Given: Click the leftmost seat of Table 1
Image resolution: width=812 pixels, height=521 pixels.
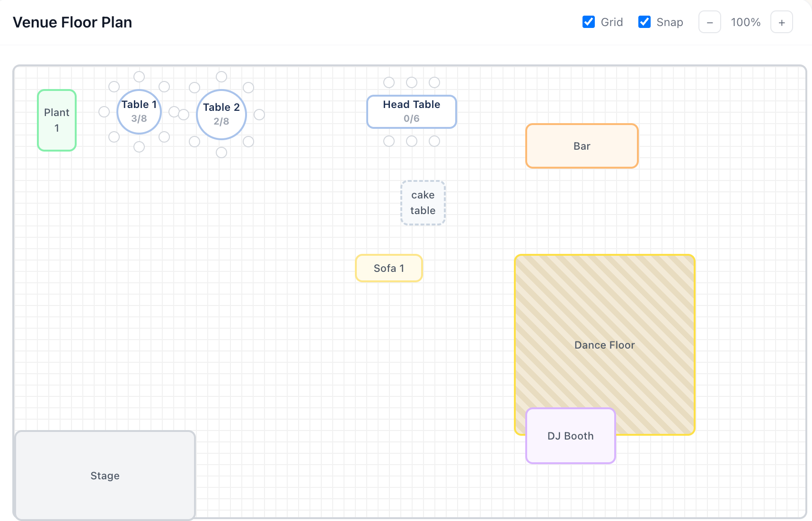Looking at the screenshot, I should pos(104,112).
